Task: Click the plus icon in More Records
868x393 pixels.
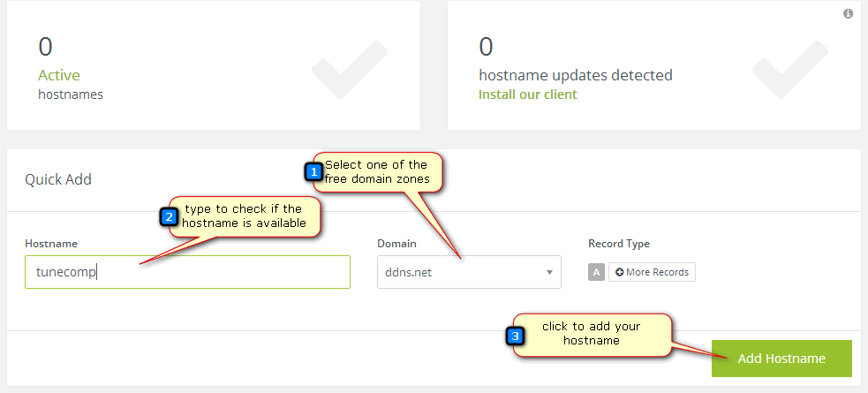Action: click(620, 272)
